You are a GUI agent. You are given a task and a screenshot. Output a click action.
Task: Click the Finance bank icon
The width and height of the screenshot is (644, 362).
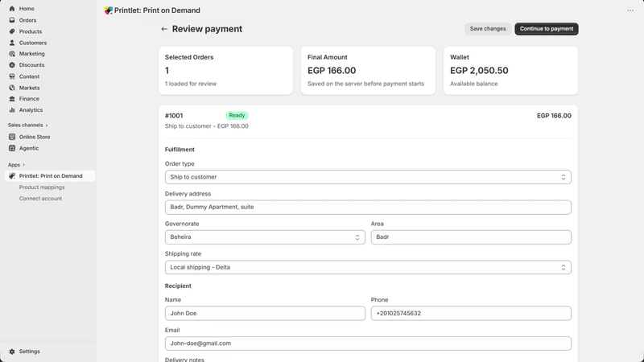point(12,99)
